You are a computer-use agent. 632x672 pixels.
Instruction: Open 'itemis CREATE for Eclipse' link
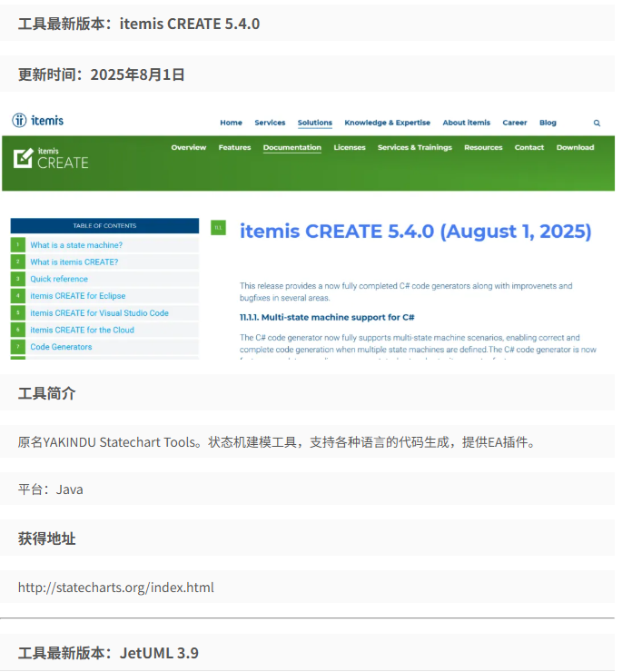[77, 296]
